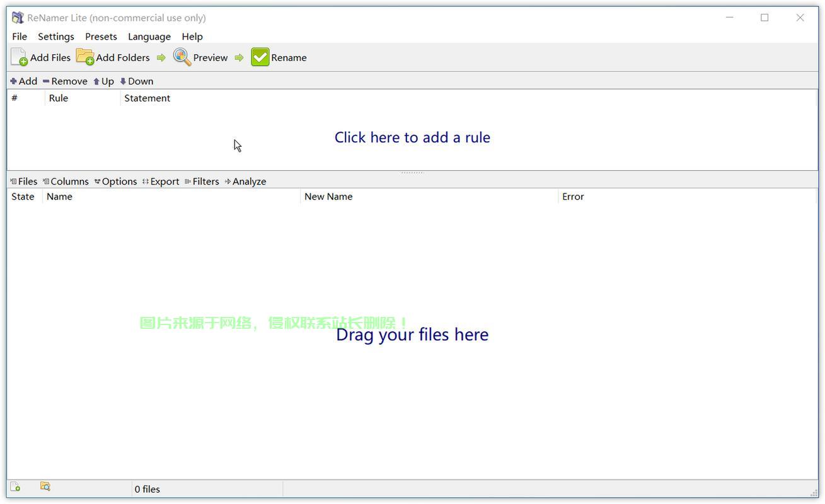Click the # column header in rules
This screenshot has width=825, height=504.
[x=26, y=98]
